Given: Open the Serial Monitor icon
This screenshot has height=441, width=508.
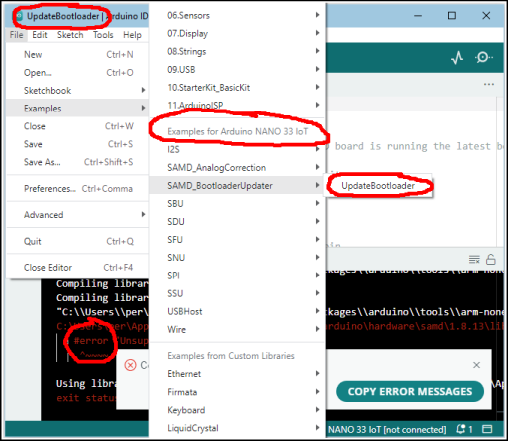Looking at the screenshot, I should 483,57.
